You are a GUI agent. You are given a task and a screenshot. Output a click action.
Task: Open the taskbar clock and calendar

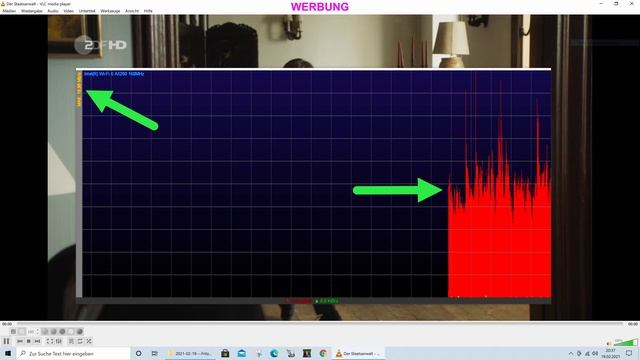pyautogui.click(x=611, y=353)
